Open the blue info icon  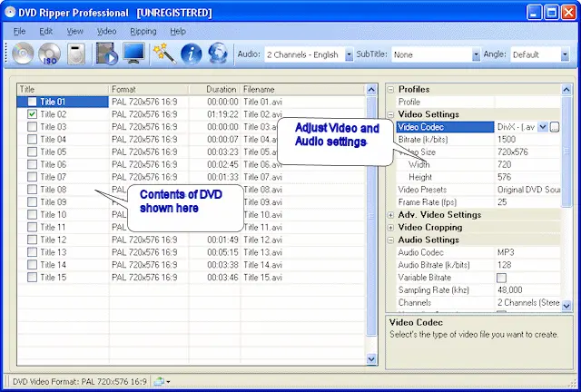coord(192,54)
